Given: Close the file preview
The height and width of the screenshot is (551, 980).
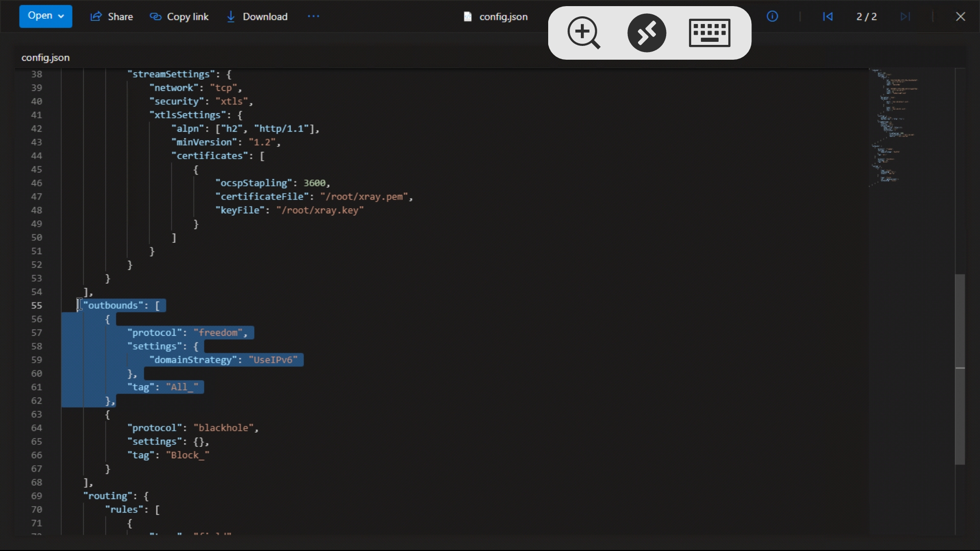Looking at the screenshot, I should click(x=961, y=16).
